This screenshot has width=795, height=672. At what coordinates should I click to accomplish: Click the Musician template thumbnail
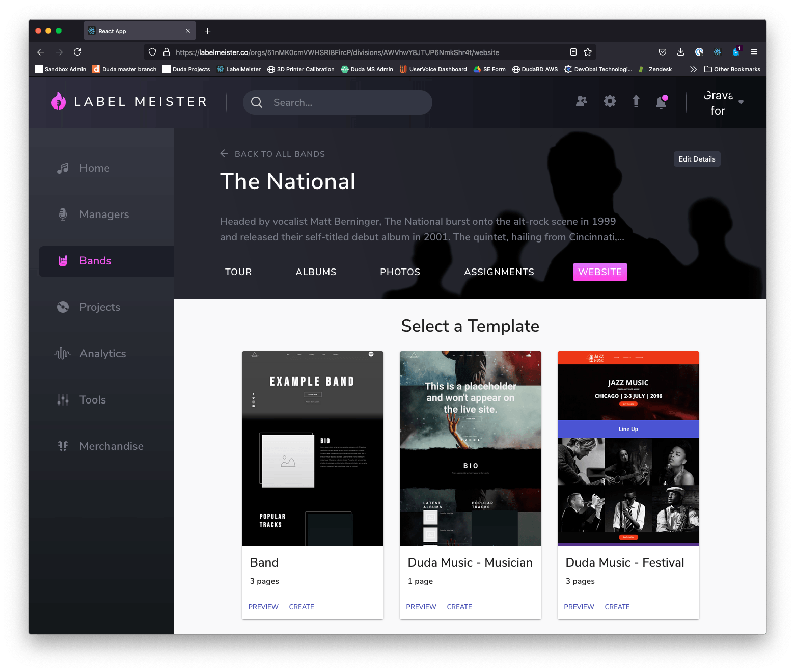[x=471, y=448]
